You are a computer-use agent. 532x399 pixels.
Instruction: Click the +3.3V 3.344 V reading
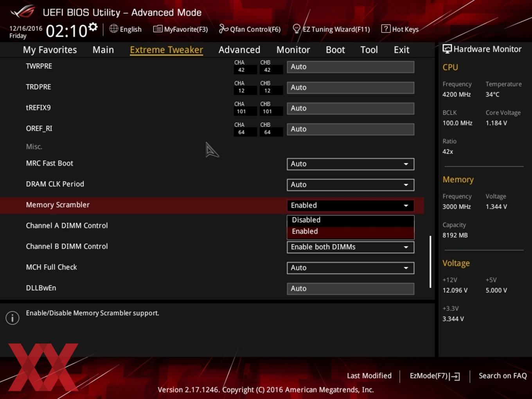tap(453, 319)
